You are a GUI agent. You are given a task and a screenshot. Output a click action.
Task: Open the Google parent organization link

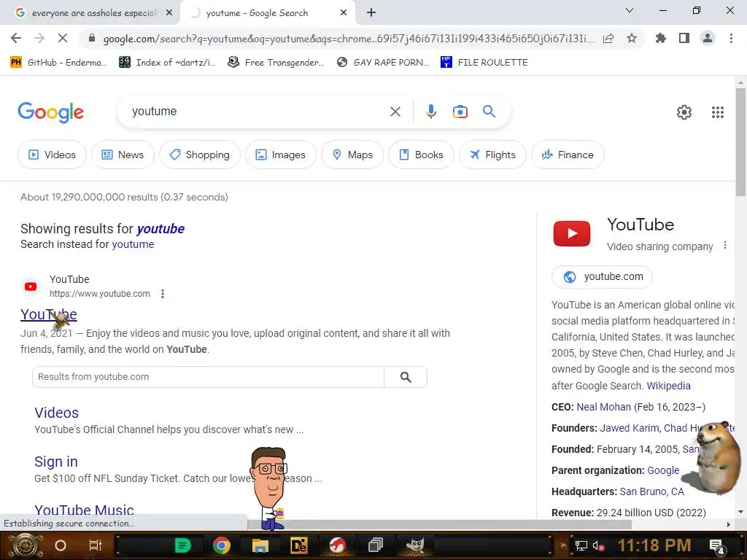point(663,470)
